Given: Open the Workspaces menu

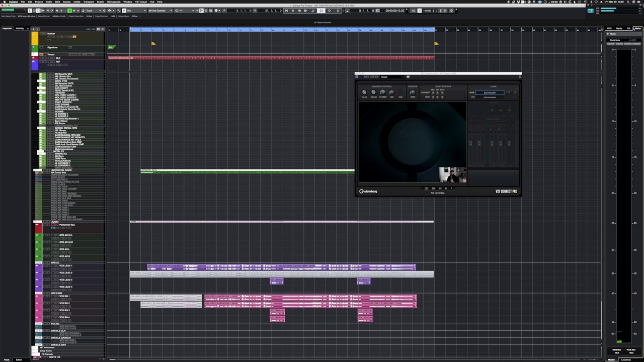Looking at the screenshot, I should click(x=114, y=2).
